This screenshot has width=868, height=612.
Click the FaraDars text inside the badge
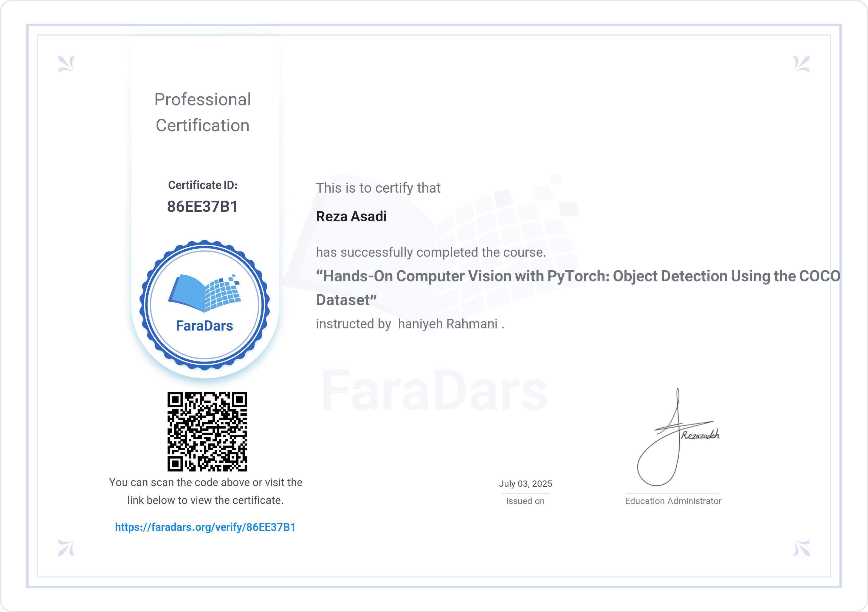tap(204, 326)
